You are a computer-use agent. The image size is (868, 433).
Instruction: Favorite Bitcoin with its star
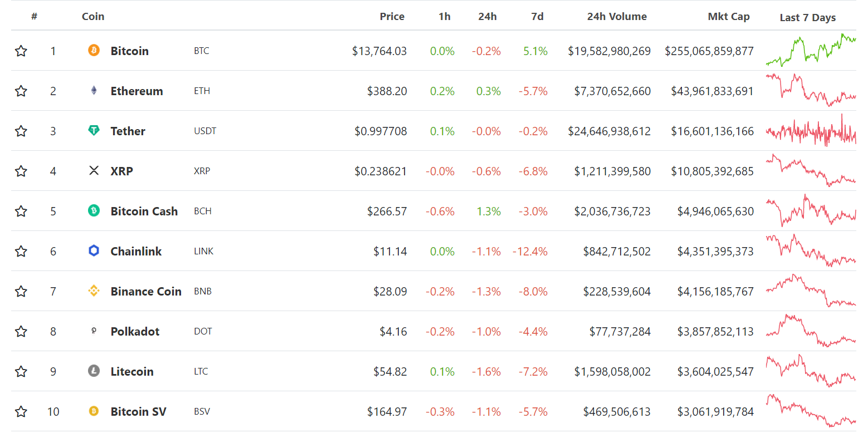coord(21,51)
